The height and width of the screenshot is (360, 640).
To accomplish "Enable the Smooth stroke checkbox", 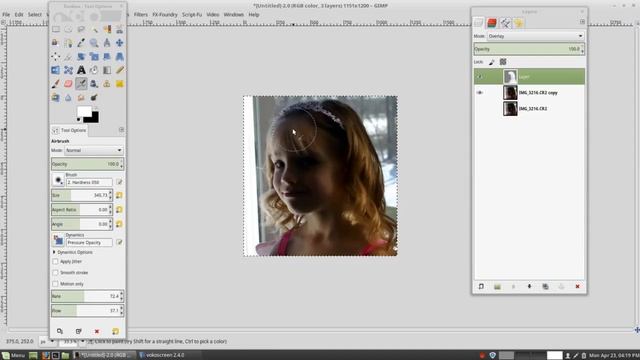I will tap(55, 272).
